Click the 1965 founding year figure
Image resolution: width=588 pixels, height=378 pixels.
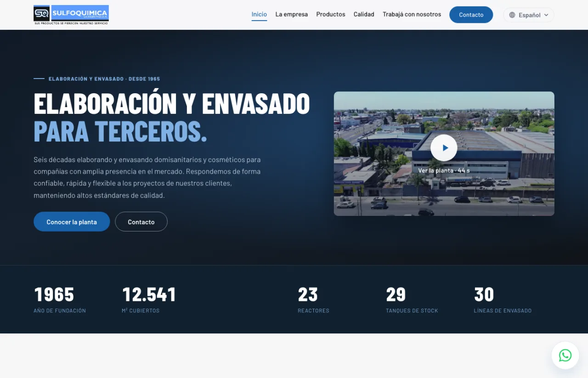point(54,294)
